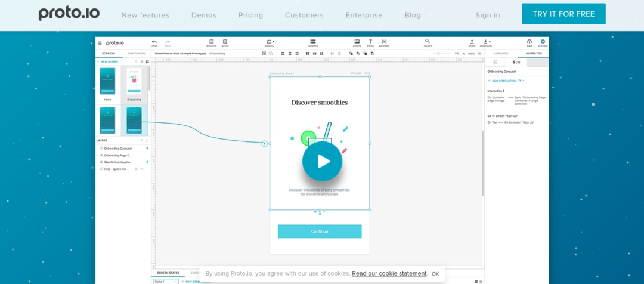
Task: Click the Continue button in the prototype
Action: 320,231
